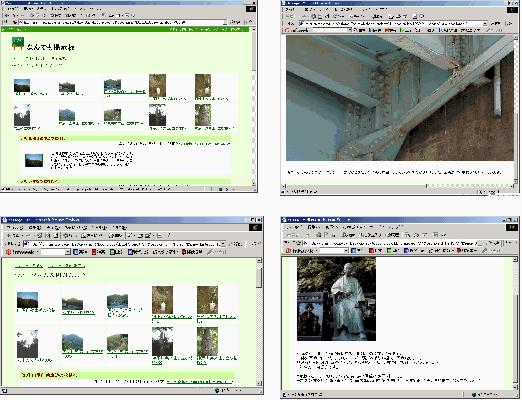Click scroll-up arrow in lower gallery window
The width and height of the screenshot is (522, 400).
click(259, 261)
